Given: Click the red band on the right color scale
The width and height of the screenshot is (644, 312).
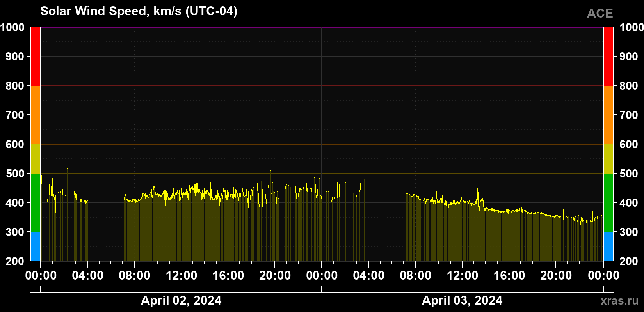Looking at the screenshot, I should tap(608, 57).
